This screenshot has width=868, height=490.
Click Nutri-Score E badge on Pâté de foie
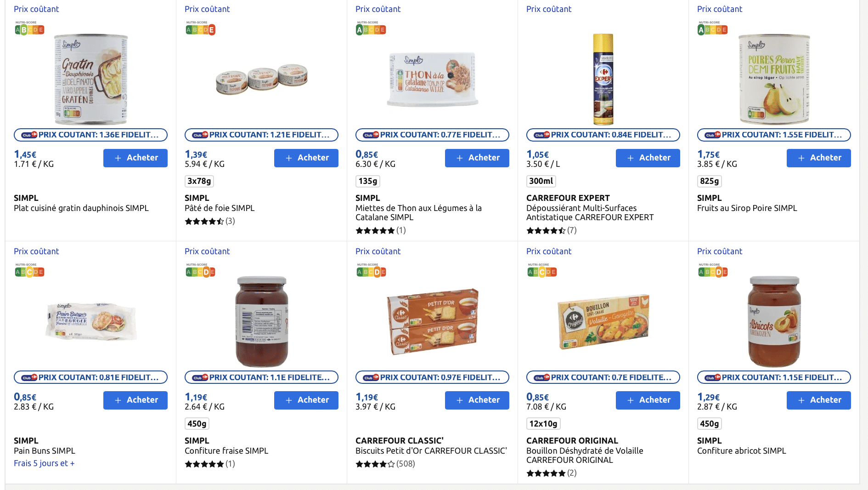(x=211, y=30)
